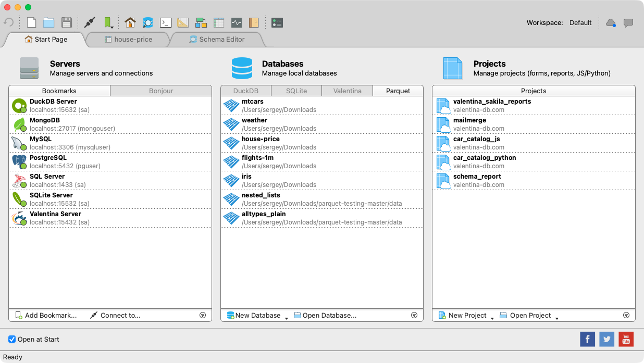Viewport: 644px width, 363px height.
Task: Open the server list panel icon
Action: click(x=277, y=22)
